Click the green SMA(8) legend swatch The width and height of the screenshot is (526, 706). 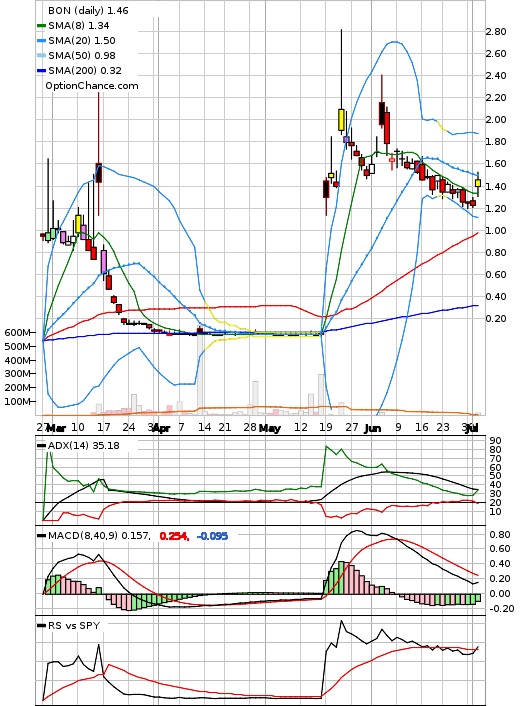[41, 26]
